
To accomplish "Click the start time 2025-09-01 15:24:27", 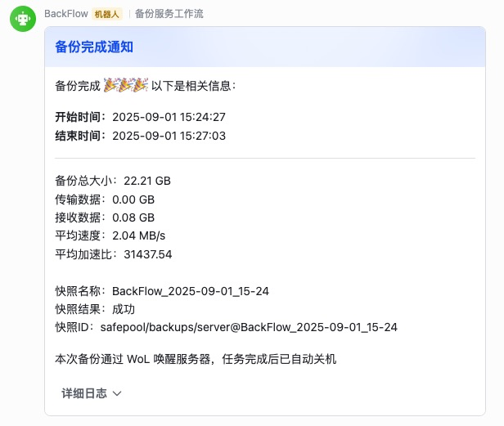I will coord(169,117).
